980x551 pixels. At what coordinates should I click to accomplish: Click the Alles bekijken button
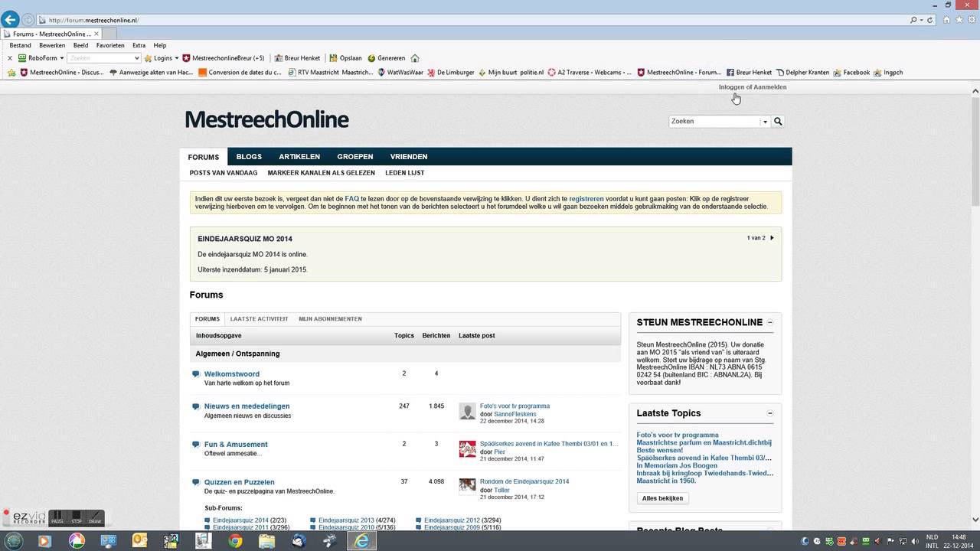tap(662, 498)
